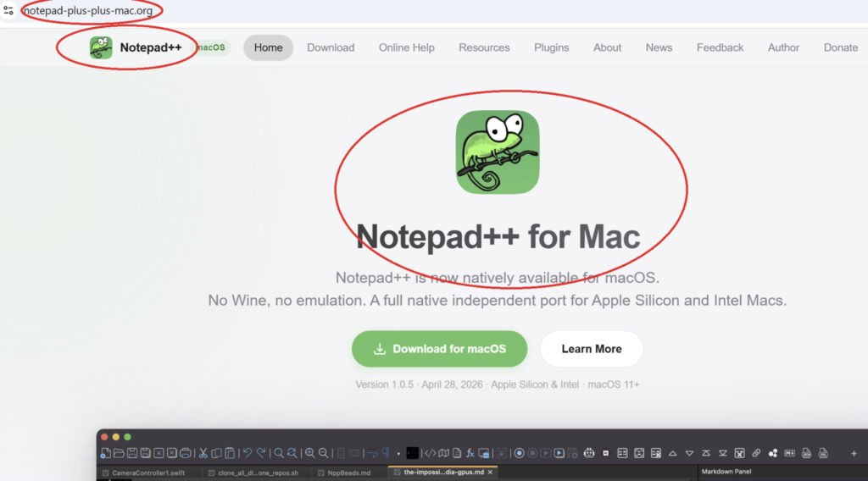Click the Download for macOS button
The width and height of the screenshot is (868, 481).
[x=440, y=349]
